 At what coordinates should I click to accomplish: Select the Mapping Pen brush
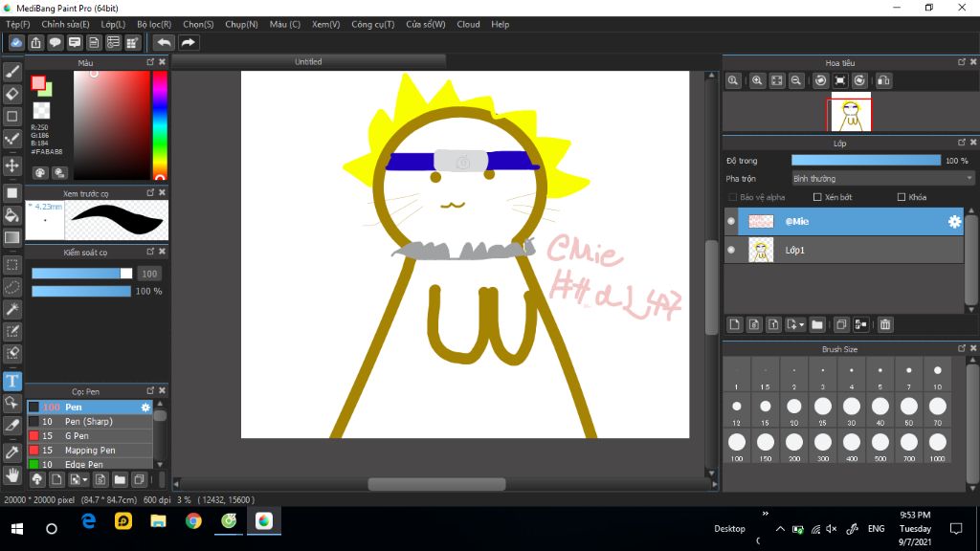click(89, 451)
